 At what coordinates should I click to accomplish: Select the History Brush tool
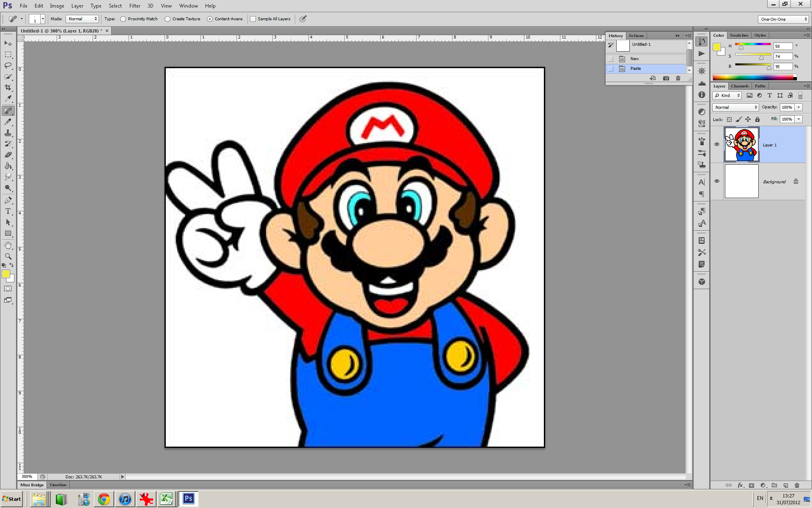pyautogui.click(x=8, y=144)
